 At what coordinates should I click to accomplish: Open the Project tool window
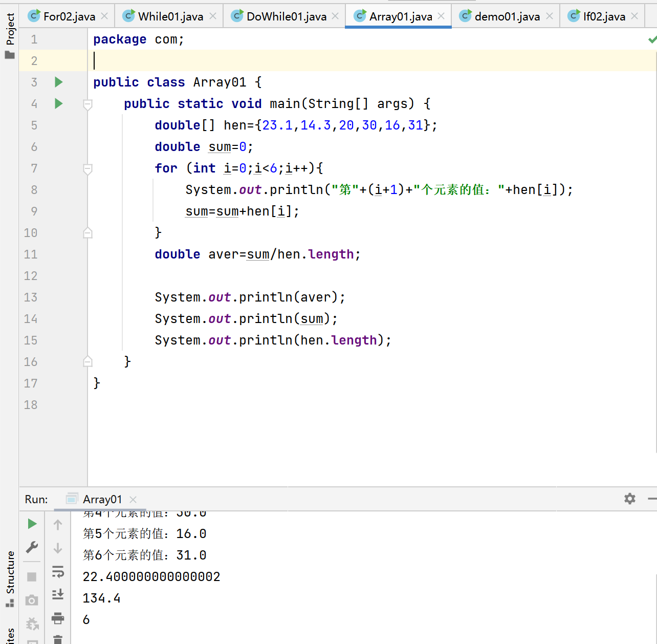10,36
